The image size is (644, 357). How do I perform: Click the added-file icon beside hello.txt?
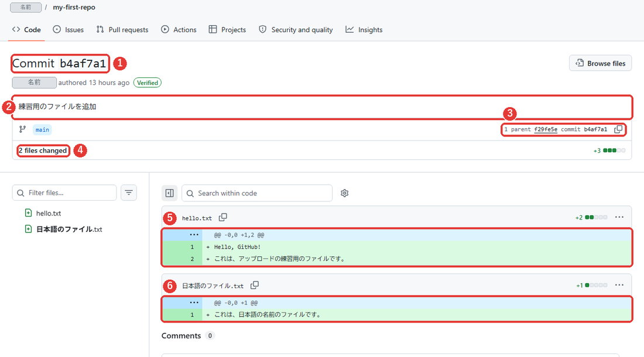28,213
